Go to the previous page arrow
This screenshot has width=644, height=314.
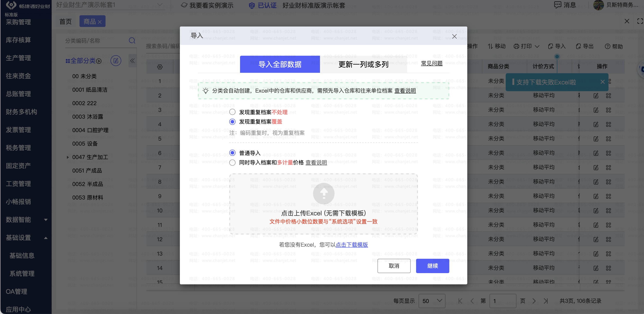472,301
